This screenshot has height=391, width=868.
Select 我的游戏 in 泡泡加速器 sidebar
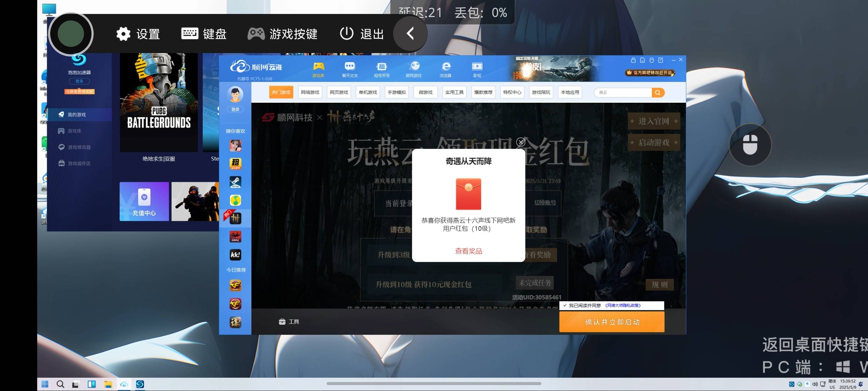[80, 115]
